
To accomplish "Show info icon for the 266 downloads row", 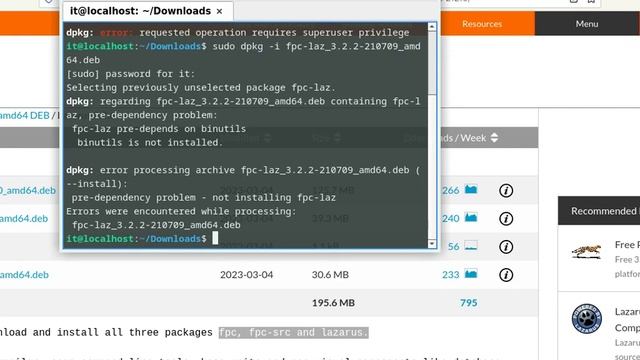I will [x=506, y=190].
